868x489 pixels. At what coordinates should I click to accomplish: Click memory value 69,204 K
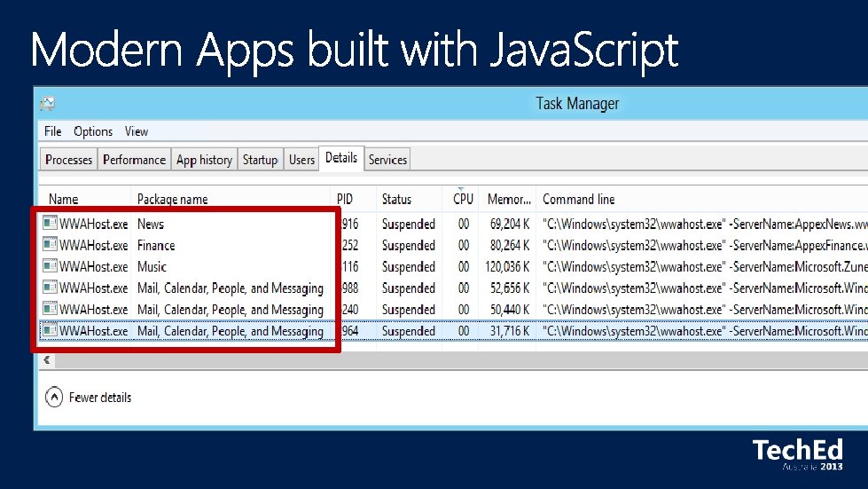509,224
